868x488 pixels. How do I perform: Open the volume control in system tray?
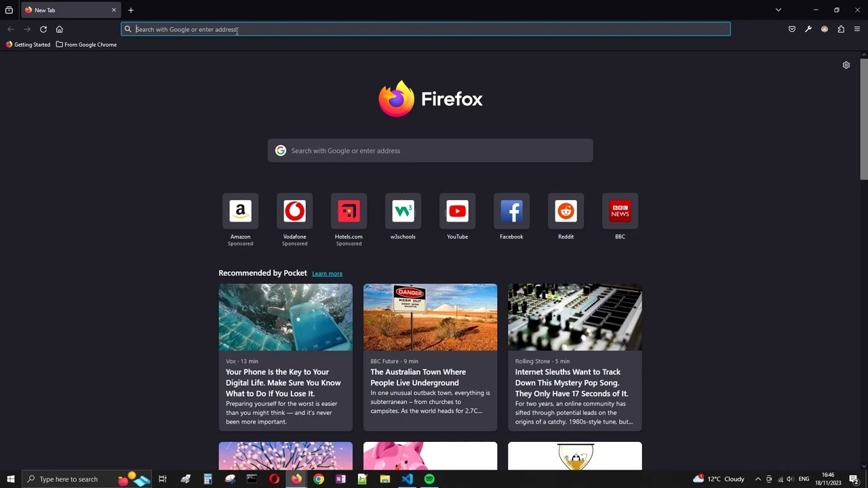tap(790, 479)
